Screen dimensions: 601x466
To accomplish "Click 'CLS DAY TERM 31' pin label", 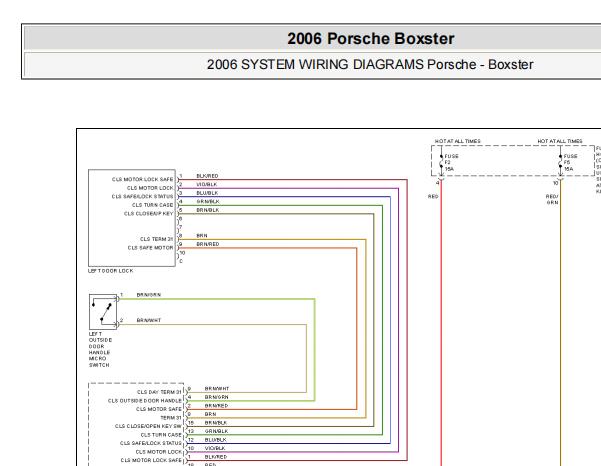I will [159, 392].
